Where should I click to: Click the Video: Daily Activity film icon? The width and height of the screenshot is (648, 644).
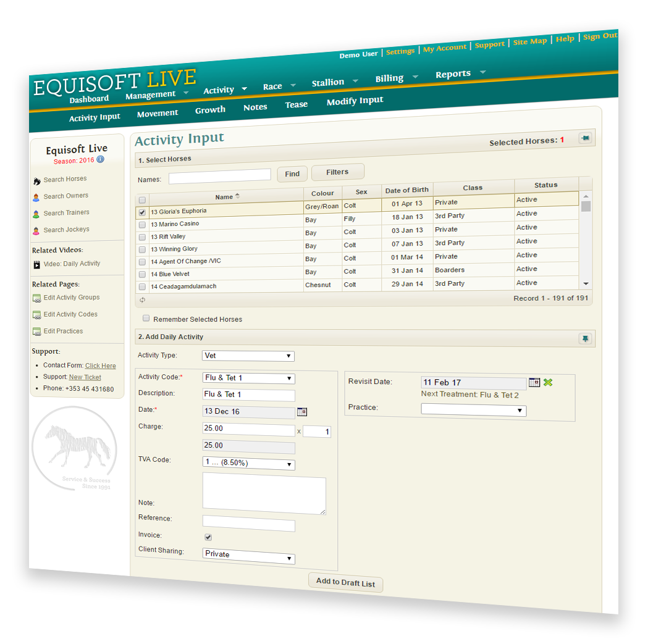[x=37, y=265]
